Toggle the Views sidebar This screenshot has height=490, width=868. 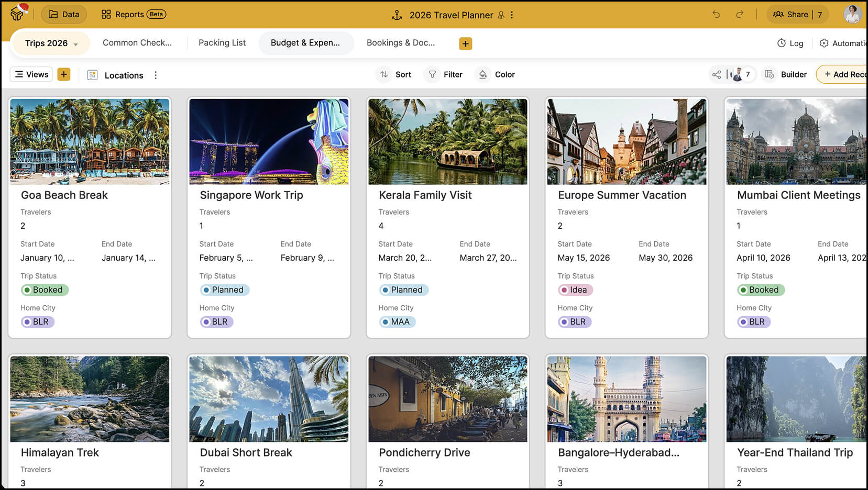pyautogui.click(x=31, y=74)
